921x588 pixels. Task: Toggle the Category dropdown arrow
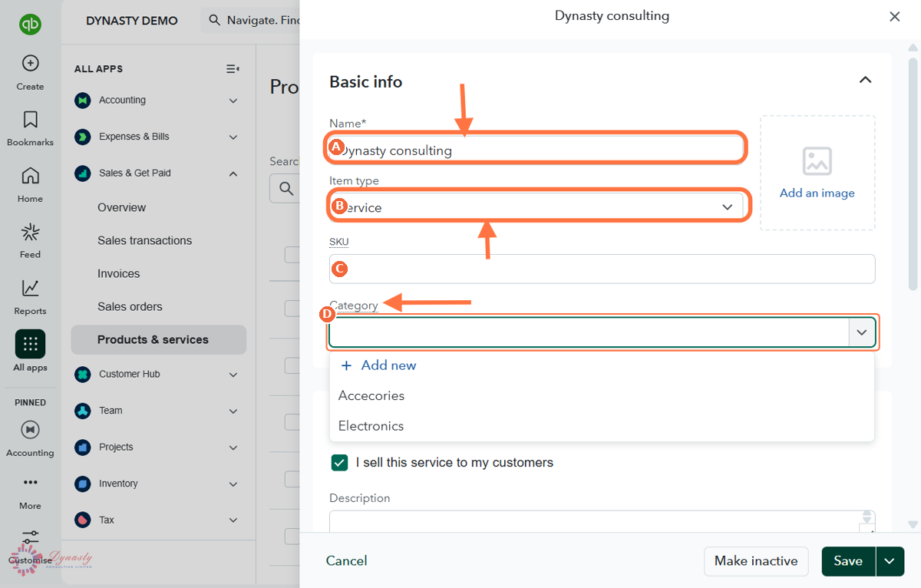coord(862,332)
